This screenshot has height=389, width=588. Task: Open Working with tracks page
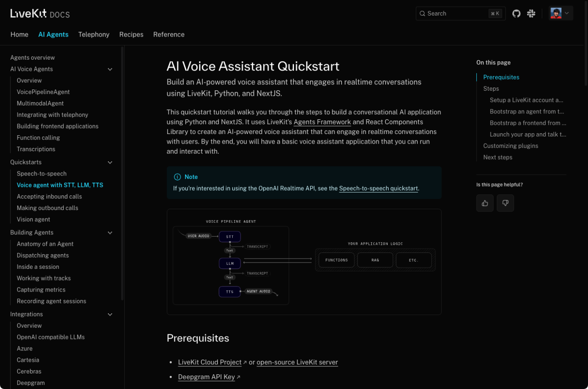pyautogui.click(x=44, y=278)
